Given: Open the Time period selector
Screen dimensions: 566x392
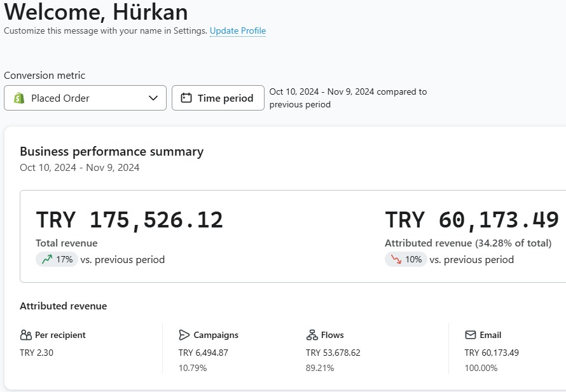Looking at the screenshot, I should click(x=218, y=98).
